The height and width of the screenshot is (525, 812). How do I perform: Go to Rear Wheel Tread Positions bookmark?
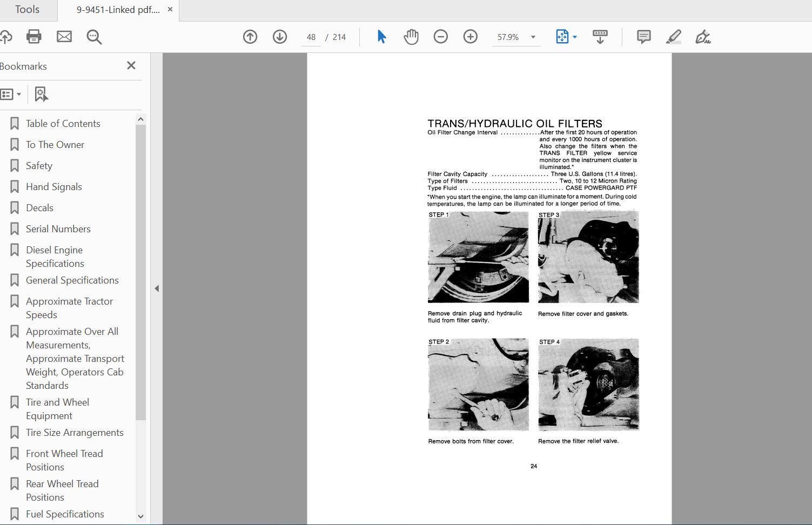coord(62,490)
